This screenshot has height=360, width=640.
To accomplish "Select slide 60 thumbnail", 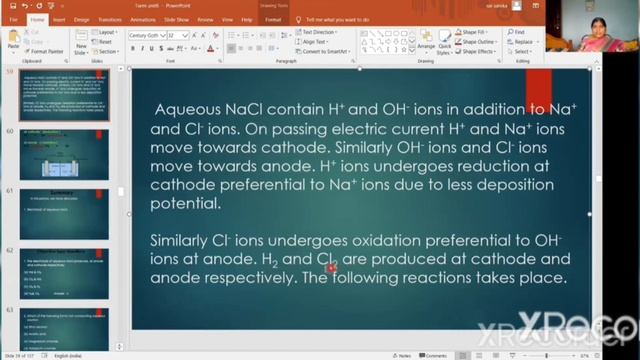I will [64, 155].
